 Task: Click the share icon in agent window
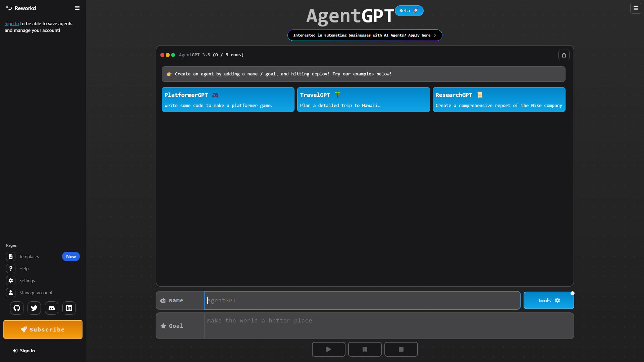[564, 55]
